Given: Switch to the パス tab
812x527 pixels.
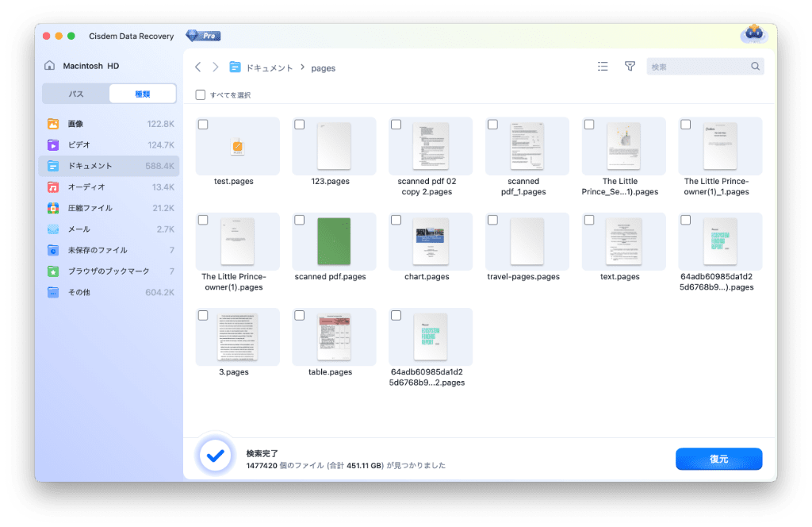Looking at the screenshot, I should 76,94.
